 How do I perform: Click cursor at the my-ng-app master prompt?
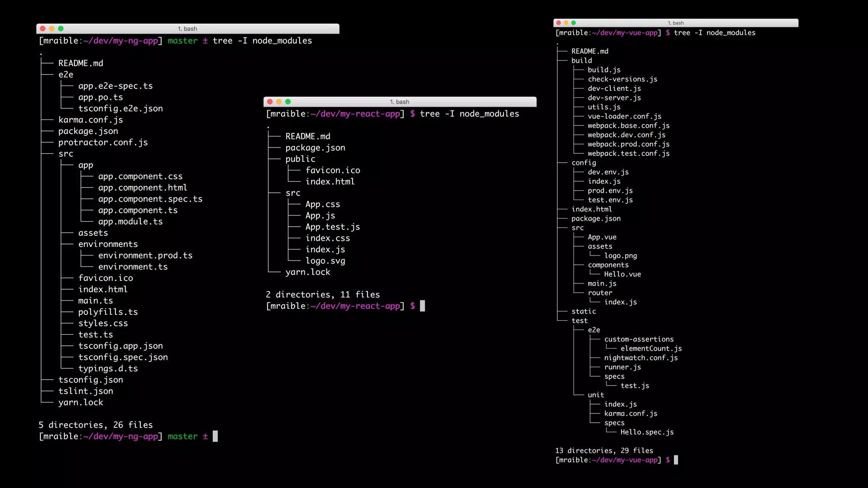(215, 436)
